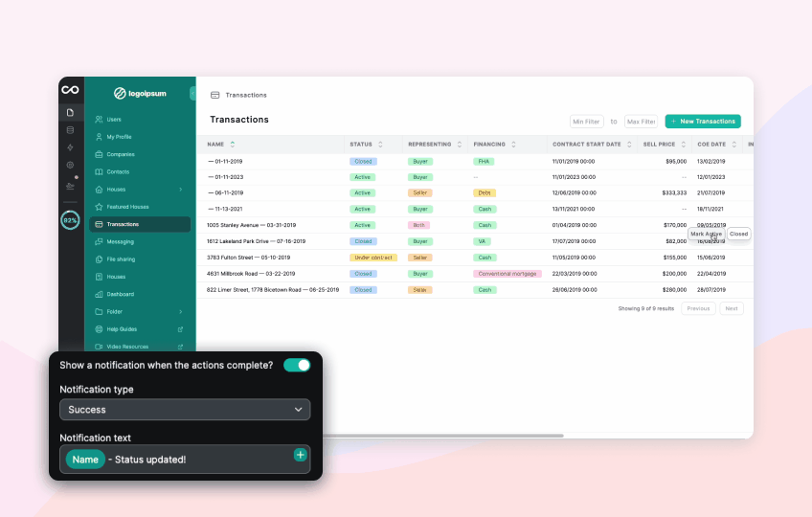Click the New Transactions button
Viewport: 812px width, 517px height.
click(703, 122)
